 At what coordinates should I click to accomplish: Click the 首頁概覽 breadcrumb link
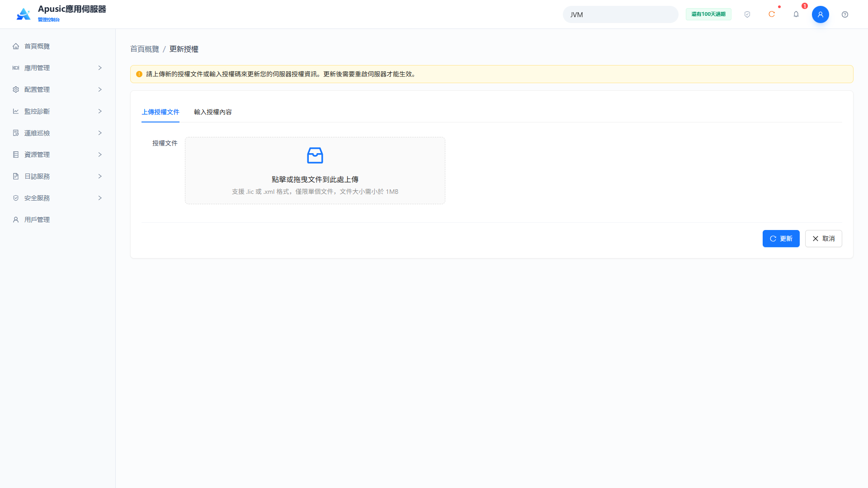[145, 49]
